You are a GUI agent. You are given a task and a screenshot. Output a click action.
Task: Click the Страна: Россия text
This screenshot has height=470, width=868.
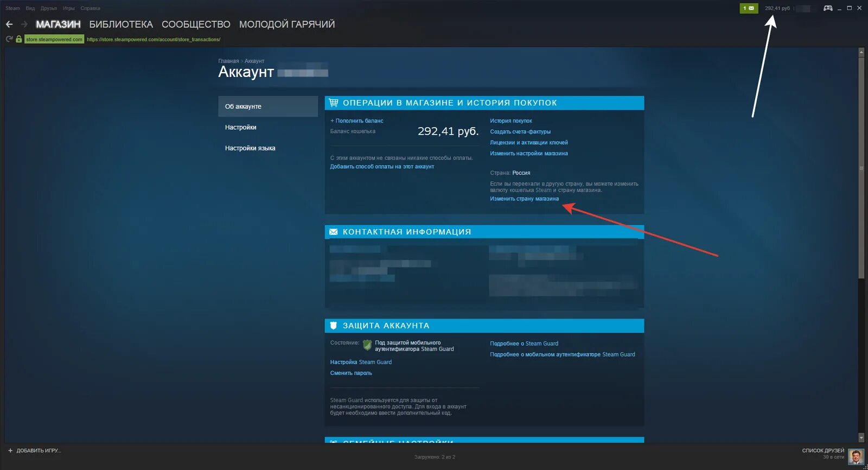pyautogui.click(x=510, y=173)
